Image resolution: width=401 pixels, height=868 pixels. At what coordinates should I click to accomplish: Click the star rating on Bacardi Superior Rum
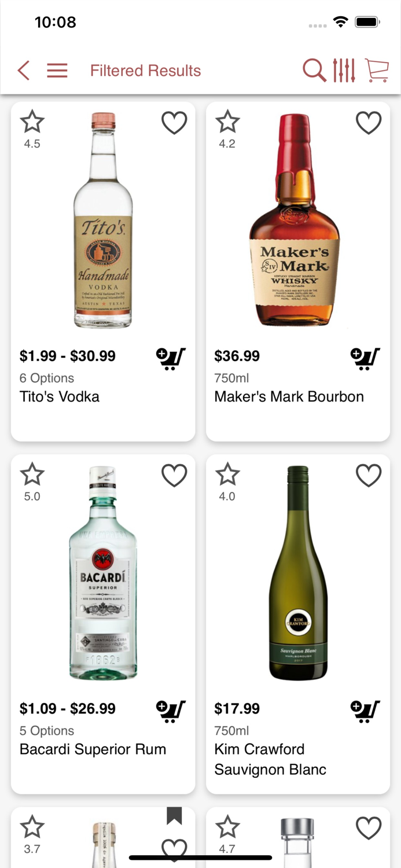coord(32,475)
